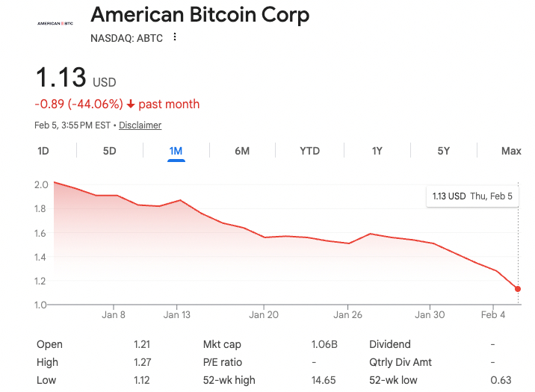Open the three-dot more options menu
Viewport: 535px width, 392px height.
pos(175,37)
